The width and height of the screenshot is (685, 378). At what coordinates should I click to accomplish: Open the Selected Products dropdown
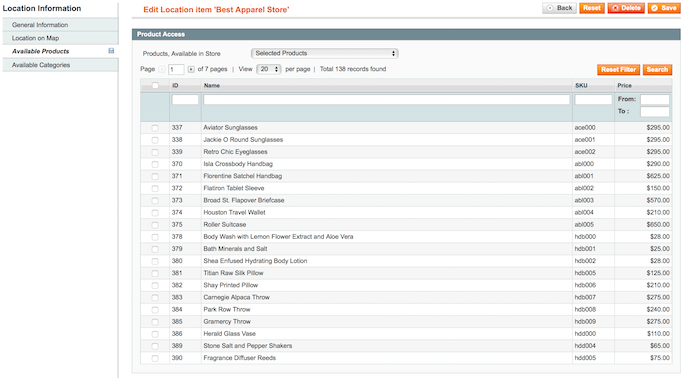(325, 53)
